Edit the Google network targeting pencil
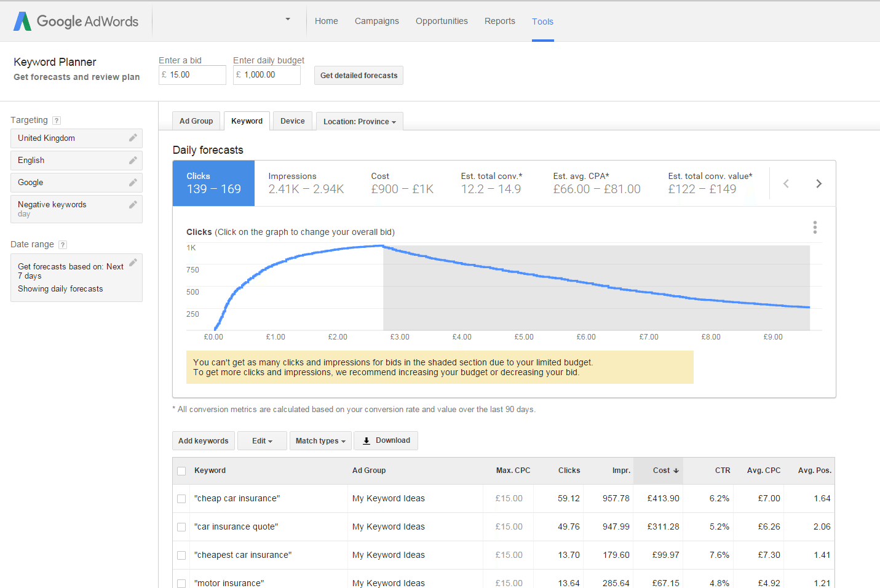The height and width of the screenshot is (588, 880). pyautogui.click(x=132, y=183)
